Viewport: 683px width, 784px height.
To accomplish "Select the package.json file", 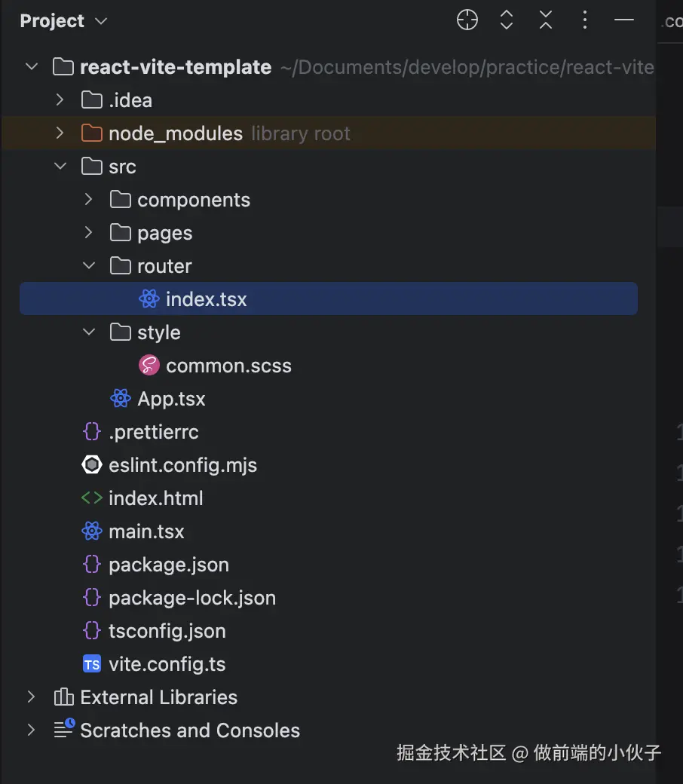I will (168, 565).
